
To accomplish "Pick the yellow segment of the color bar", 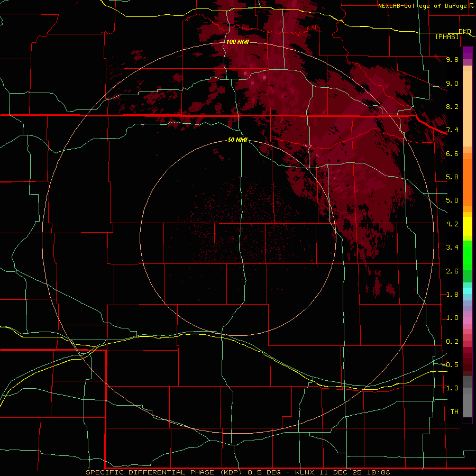I will (467, 226).
